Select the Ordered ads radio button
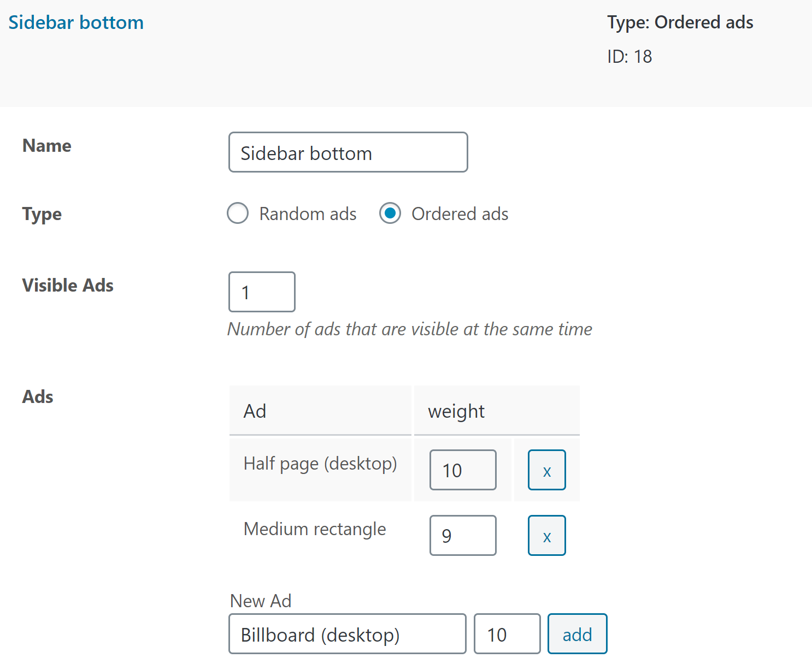The image size is (812, 664). [x=390, y=214]
